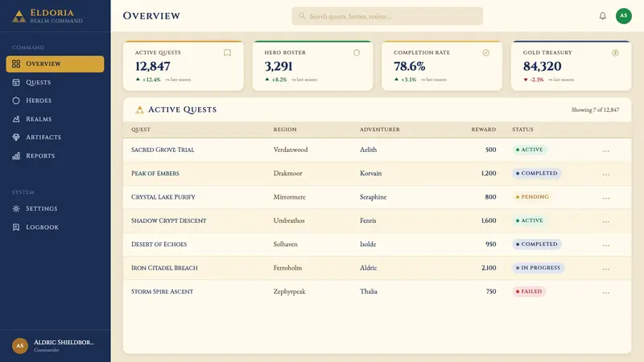The width and height of the screenshot is (644, 362).
Task: Click the Heroes shield icon in sidebar
Action: [x=16, y=101]
